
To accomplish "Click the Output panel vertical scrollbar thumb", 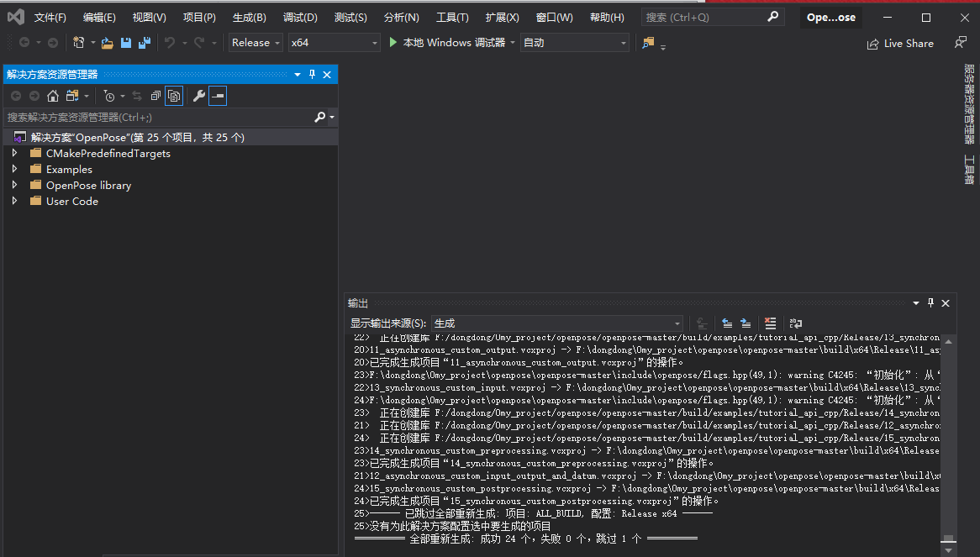I will click(x=948, y=539).
